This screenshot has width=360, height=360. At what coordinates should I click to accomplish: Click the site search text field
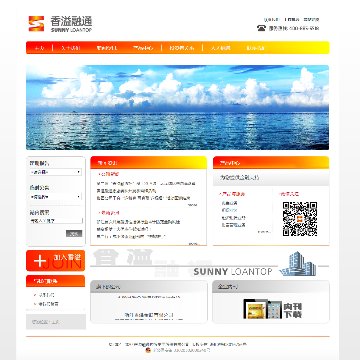56,221
